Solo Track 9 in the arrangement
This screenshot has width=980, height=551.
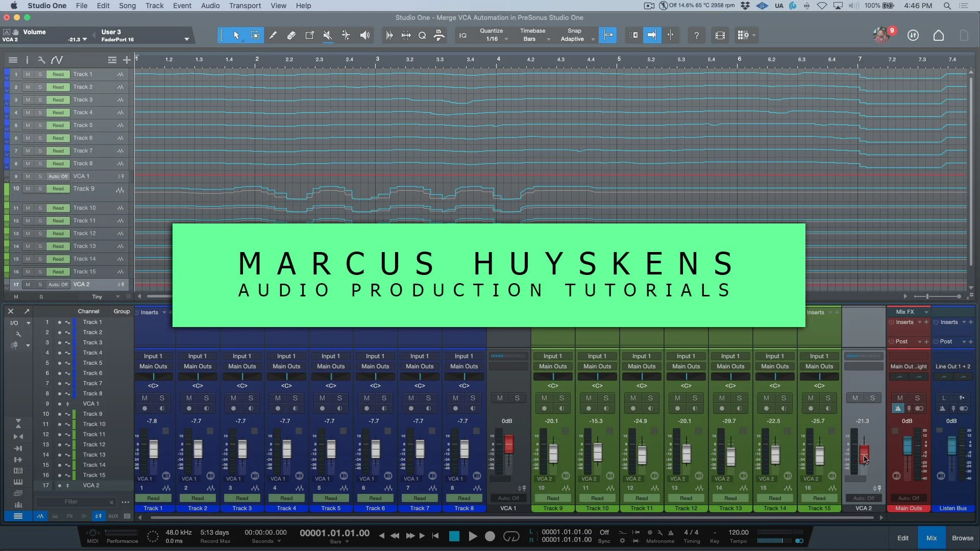coord(40,189)
